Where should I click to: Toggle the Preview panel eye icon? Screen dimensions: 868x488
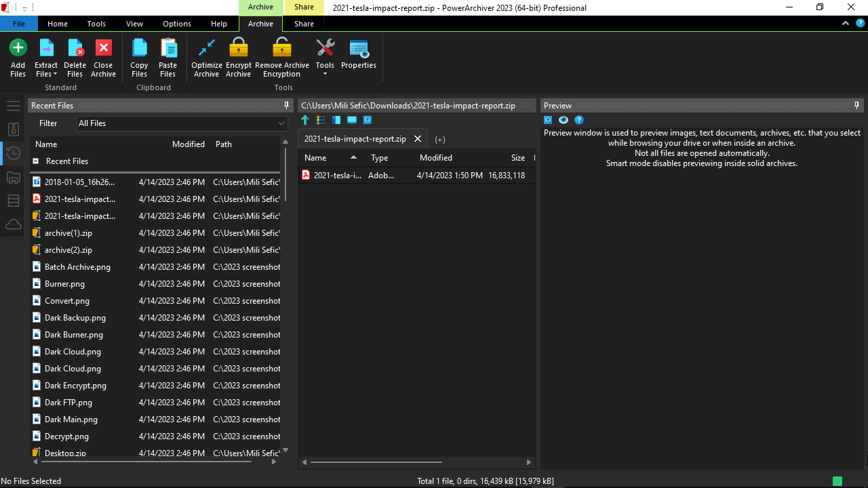(x=564, y=120)
